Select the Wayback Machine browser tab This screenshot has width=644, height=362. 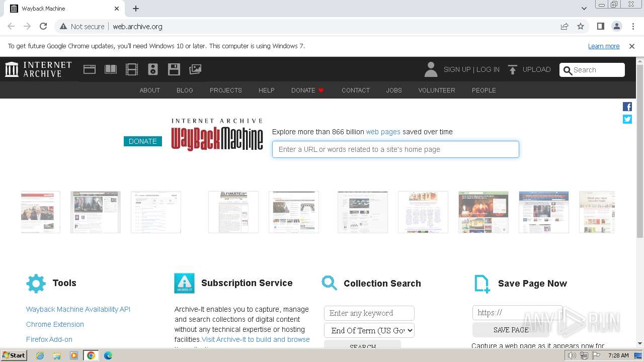[64, 9]
